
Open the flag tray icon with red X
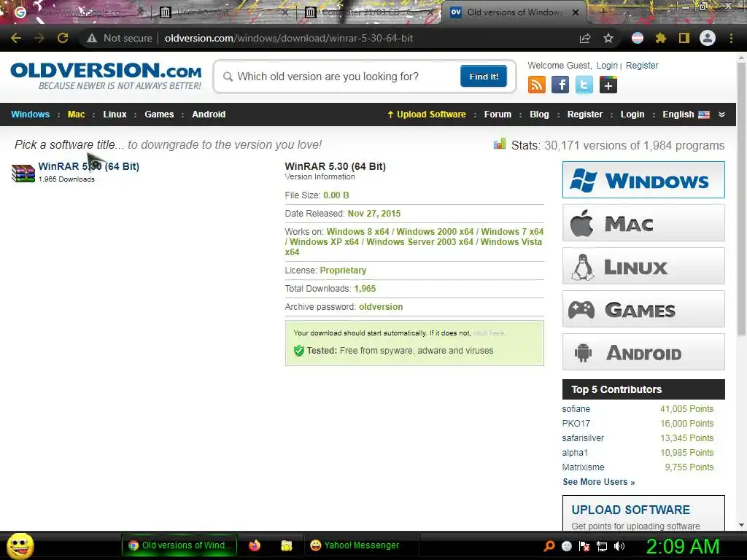(x=584, y=546)
